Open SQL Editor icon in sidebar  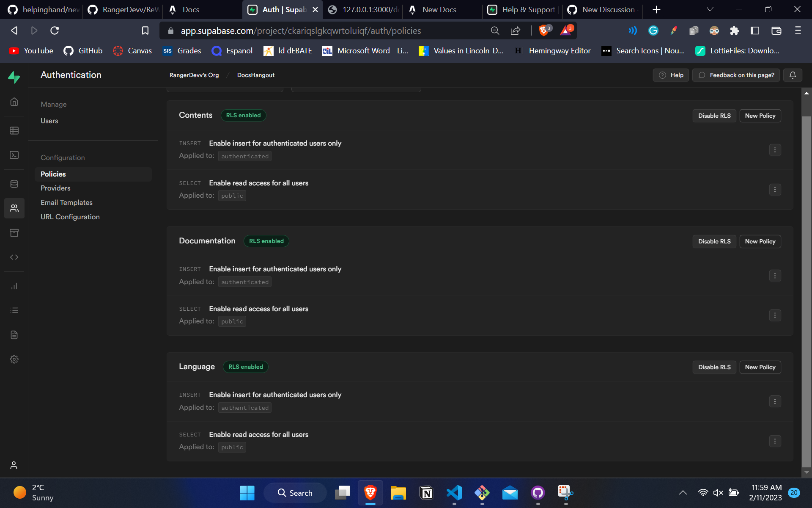click(x=14, y=155)
